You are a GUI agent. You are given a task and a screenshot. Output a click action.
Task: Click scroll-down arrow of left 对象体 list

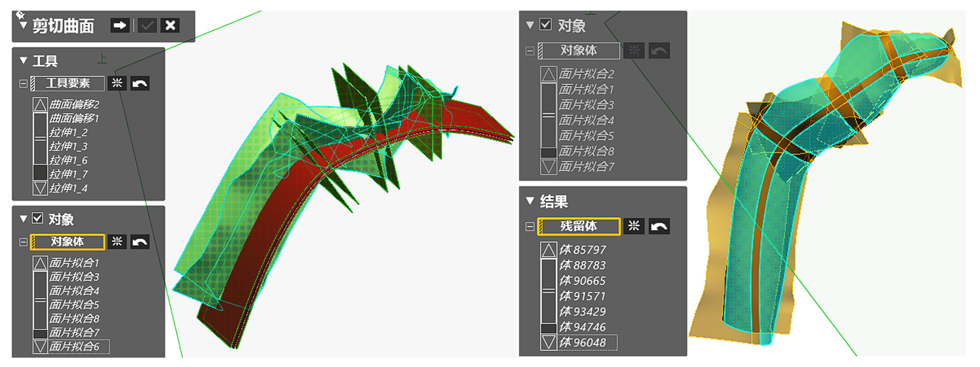pos(40,346)
